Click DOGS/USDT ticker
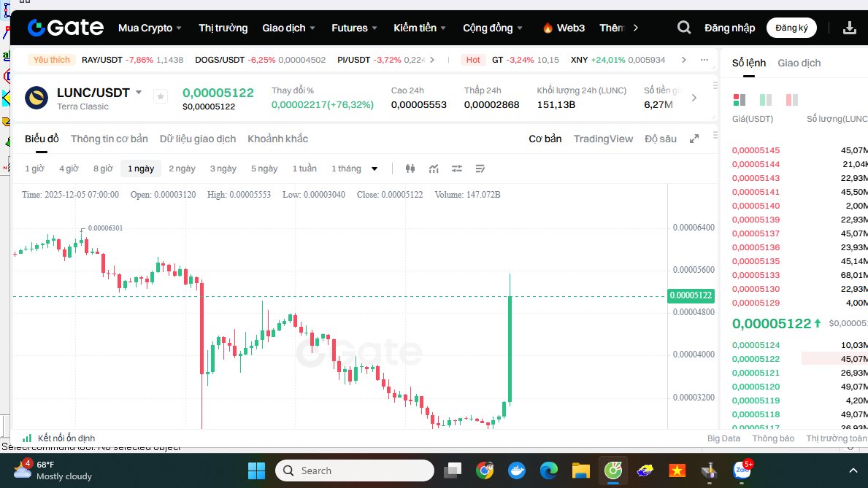 [260, 60]
